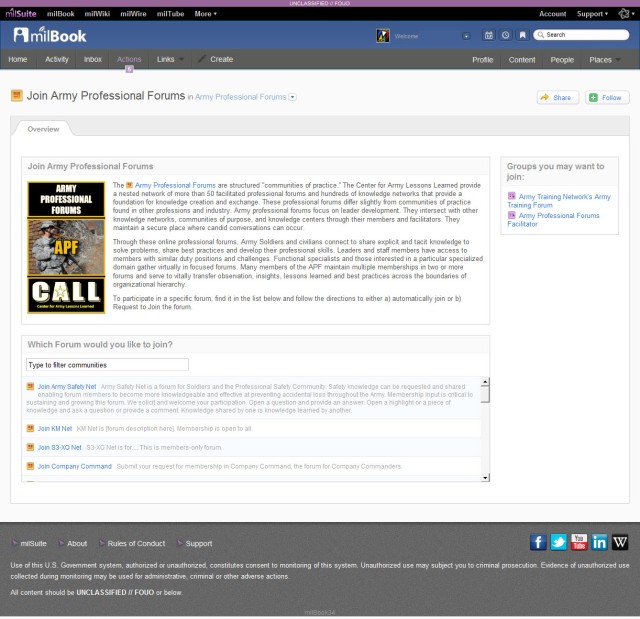Image resolution: width=640 pixels, height=619 pixels.
Task: Click the milSuite logo in the top bar
Action: pyautogui.click(x=21, y=13)
